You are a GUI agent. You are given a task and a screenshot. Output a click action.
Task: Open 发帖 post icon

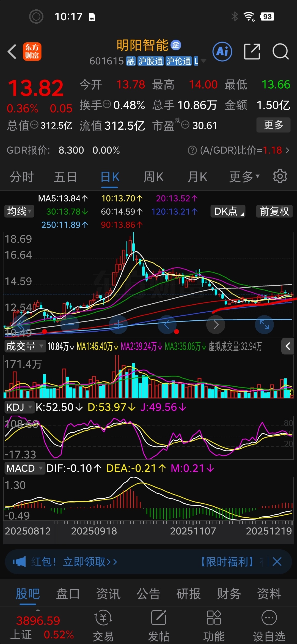[159, 626]
